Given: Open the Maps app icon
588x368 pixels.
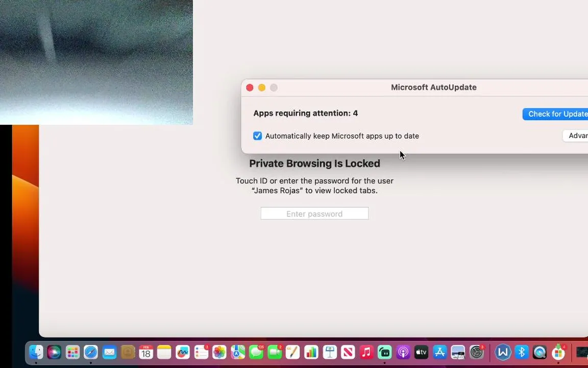Looking at the screenshot, I should coord(238,352).
